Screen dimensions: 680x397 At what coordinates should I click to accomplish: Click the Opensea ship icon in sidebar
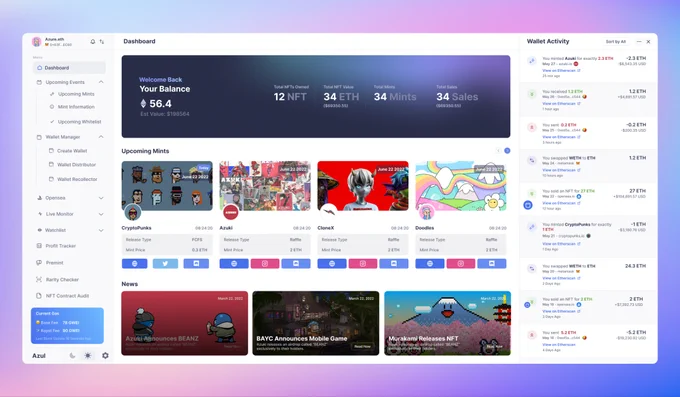click(x=39, y=198)
